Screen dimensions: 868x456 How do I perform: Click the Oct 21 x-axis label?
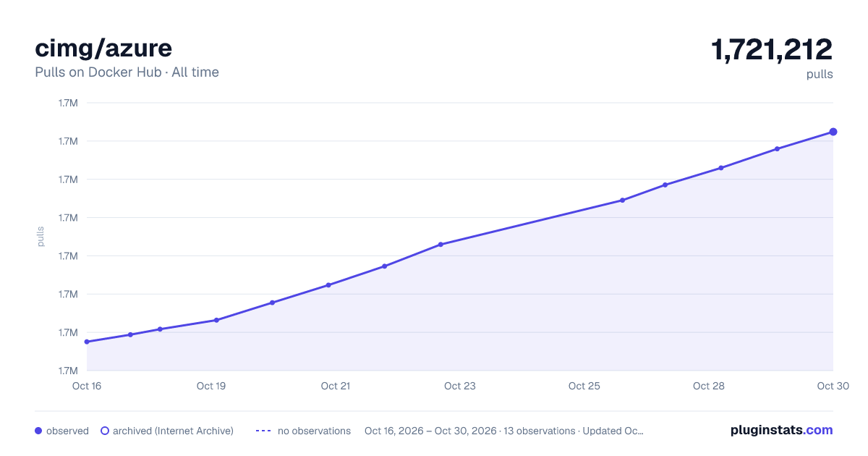336,386
